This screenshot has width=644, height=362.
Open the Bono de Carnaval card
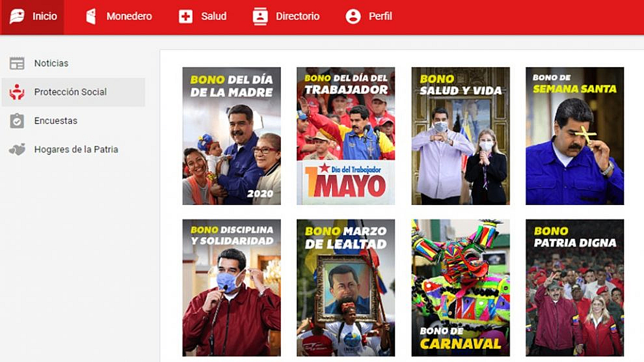point(461,288)
